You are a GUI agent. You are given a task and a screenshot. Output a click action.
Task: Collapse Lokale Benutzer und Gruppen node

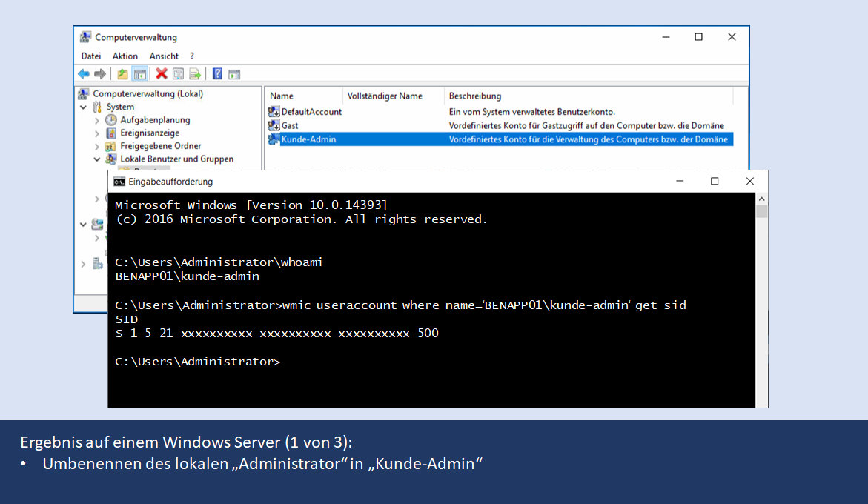coord(97,159)
